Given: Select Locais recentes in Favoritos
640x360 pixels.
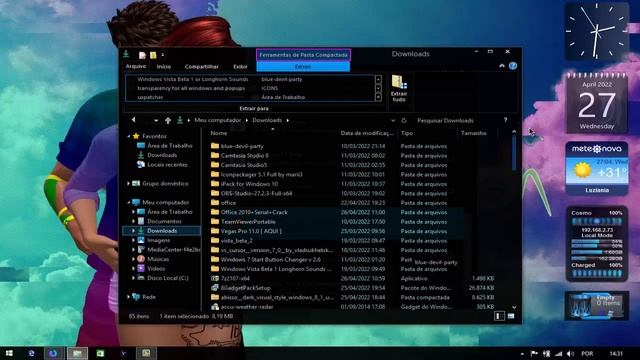Looking at the screenshot, I should point(167,164).
